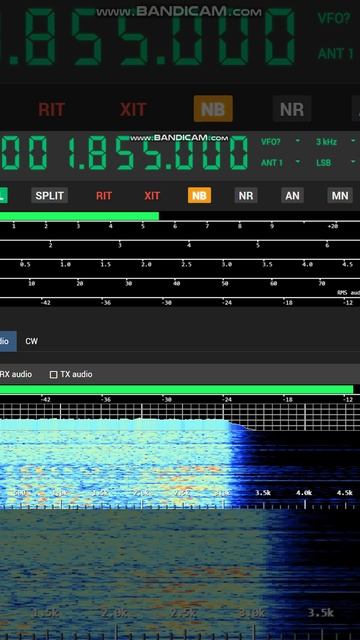The image size is (360, 640).
Task: Open the 3 kHz filter bandwidth dropdown
Action: pos(336,142)
